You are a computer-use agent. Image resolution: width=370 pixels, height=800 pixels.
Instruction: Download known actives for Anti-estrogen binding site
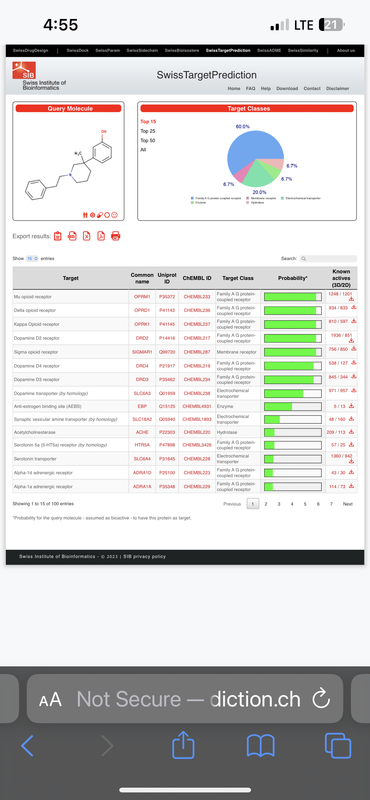(351, 406)
